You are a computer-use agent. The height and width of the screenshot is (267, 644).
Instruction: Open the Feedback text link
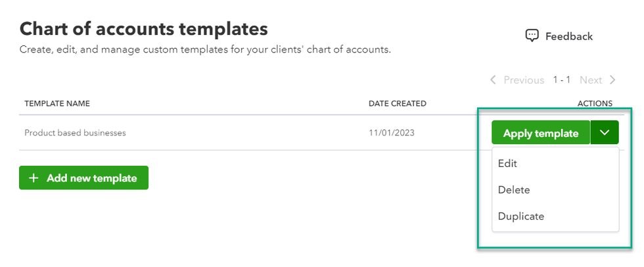(x=569, y=37)
